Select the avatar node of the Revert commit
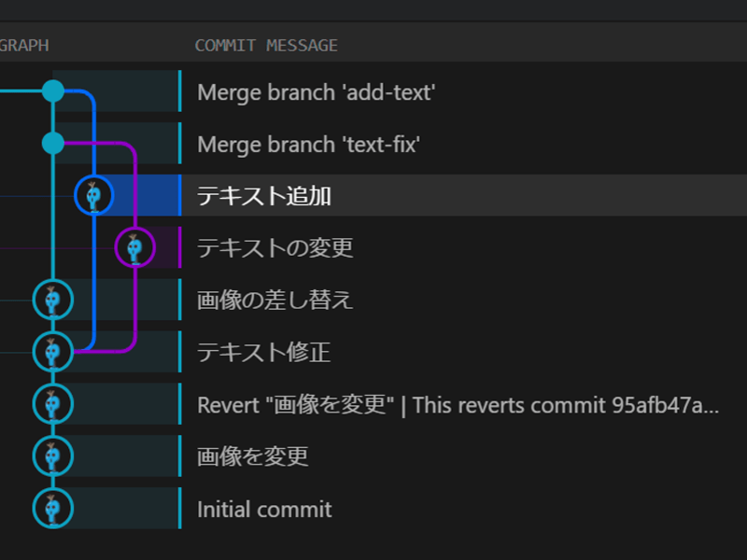 (53, 404)
